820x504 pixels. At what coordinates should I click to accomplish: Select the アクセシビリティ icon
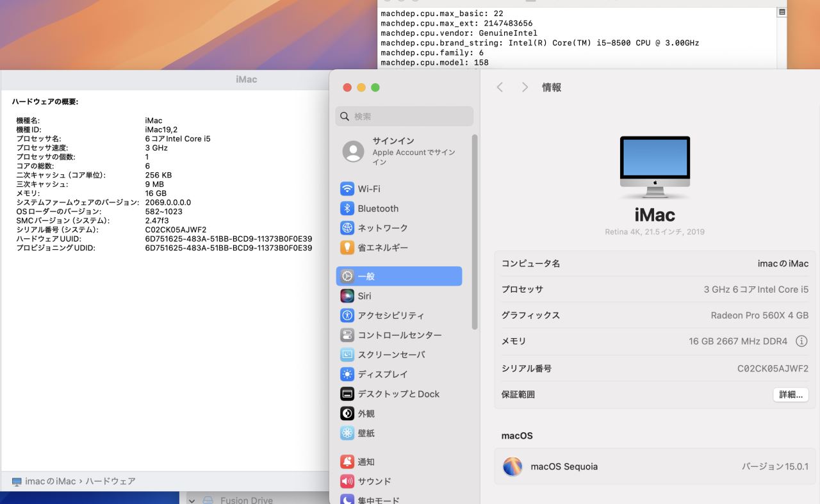point(347,316)
